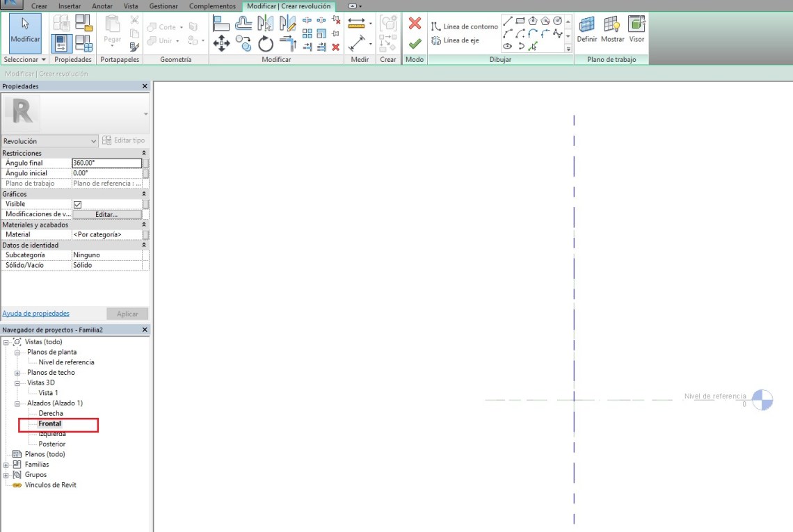Pick the Circle draw tool
The image size is (793, 532).
[x=557, y=21]
